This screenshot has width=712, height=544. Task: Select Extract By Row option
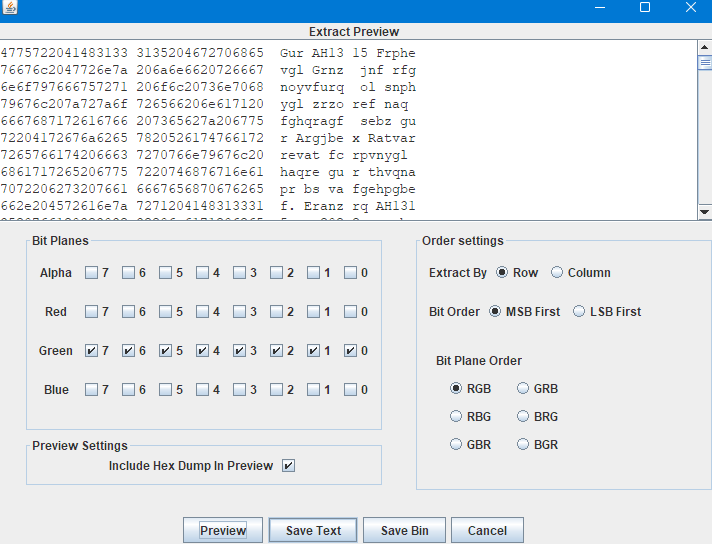click(502, 272)
